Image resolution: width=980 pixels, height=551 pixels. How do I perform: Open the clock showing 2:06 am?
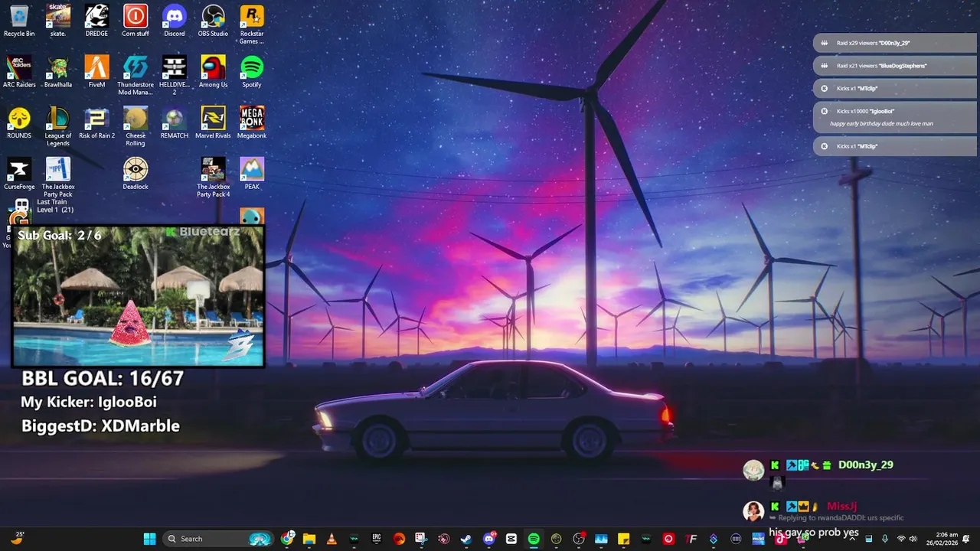click(x=943, y=539)
